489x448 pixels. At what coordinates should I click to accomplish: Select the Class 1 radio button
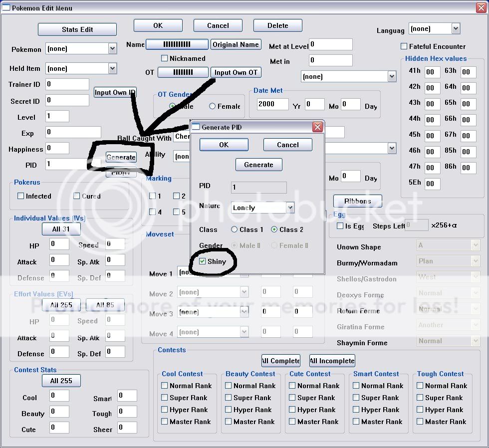(x=235, y=229)
